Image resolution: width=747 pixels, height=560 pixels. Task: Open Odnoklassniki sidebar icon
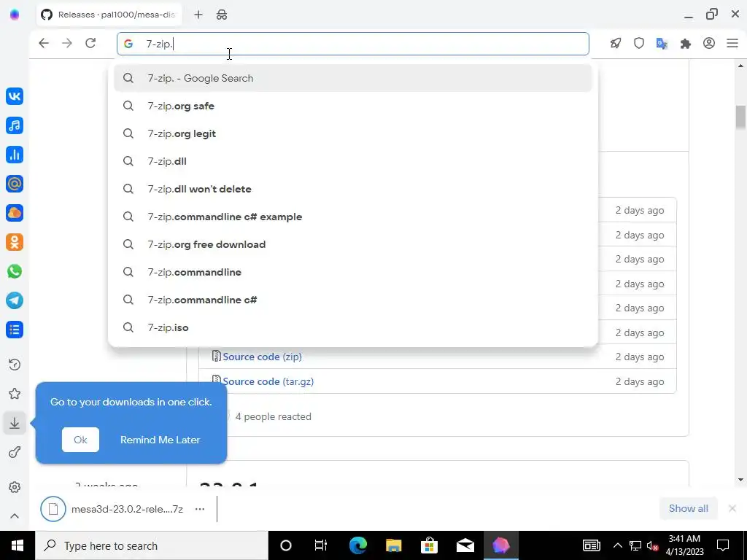15,242
